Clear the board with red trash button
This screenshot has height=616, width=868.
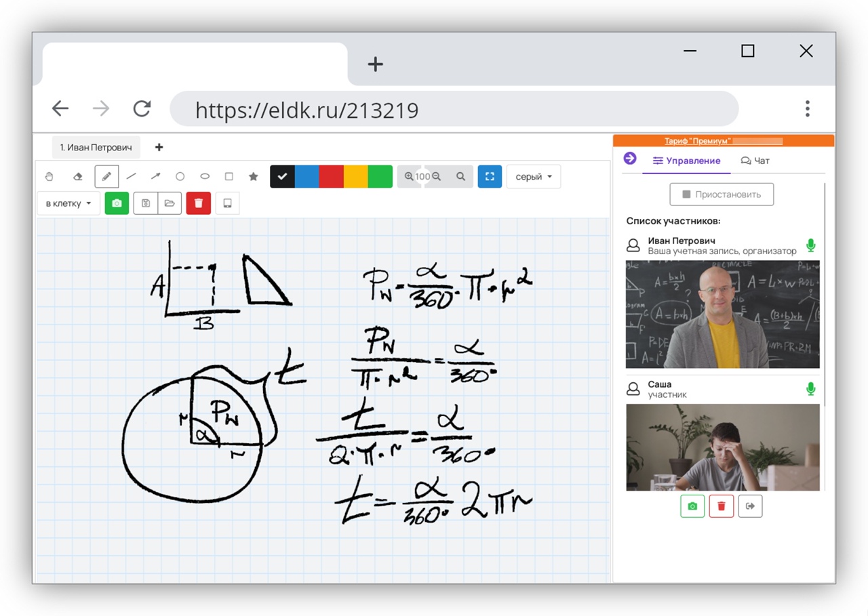199,203
